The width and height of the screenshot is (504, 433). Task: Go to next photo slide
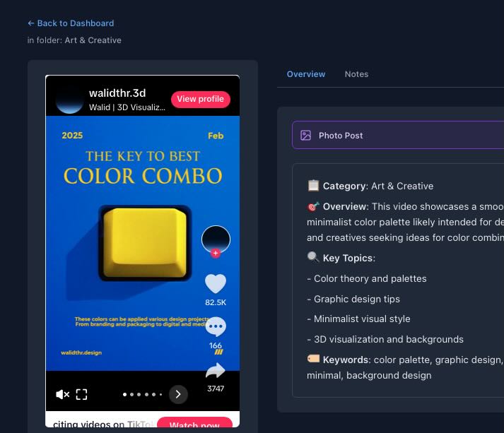pos(178,394)
